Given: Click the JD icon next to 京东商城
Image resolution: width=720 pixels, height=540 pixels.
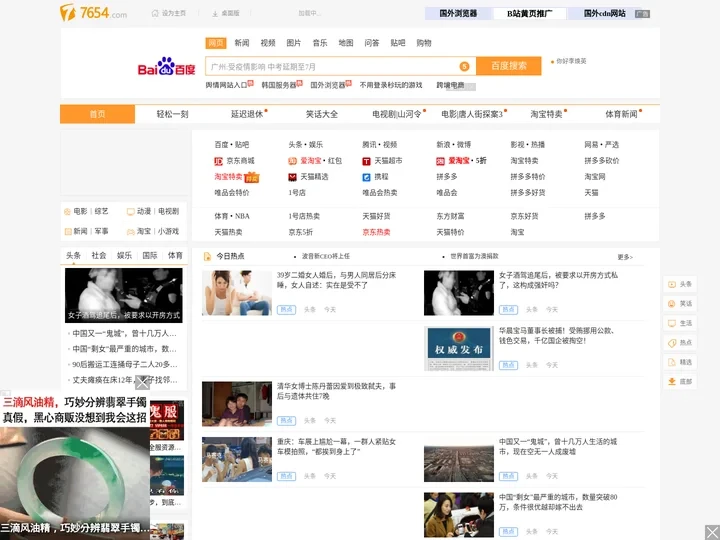Looking at the screenshot, I should pyautogui.click(x=219, y=161).
